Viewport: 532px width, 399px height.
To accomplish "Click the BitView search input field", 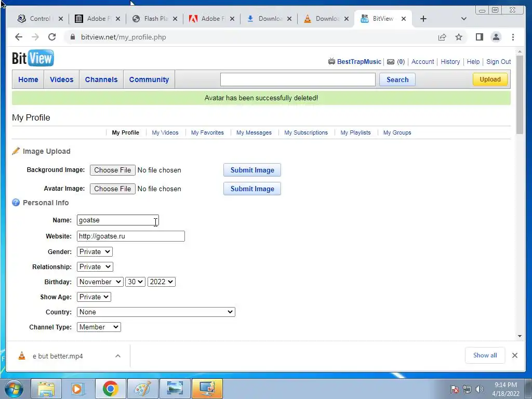I will pyautogui.click(x=298, y=79).
